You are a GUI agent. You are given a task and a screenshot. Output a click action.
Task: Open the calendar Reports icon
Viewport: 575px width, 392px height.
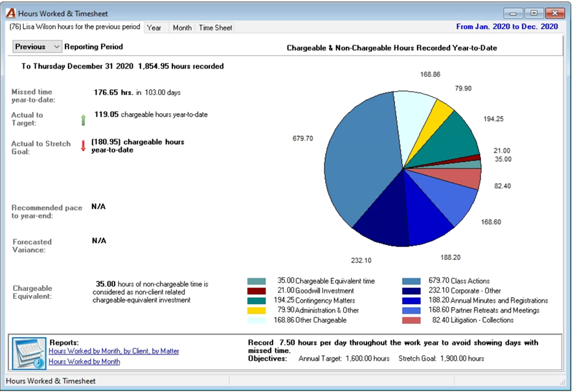(29, 353)
